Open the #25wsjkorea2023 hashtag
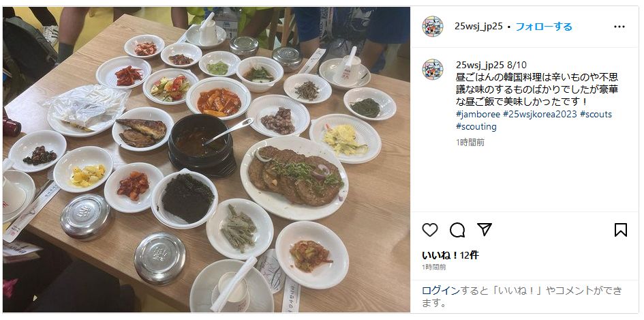This screenshot has width=644, height=320. (x=540, y=114)
